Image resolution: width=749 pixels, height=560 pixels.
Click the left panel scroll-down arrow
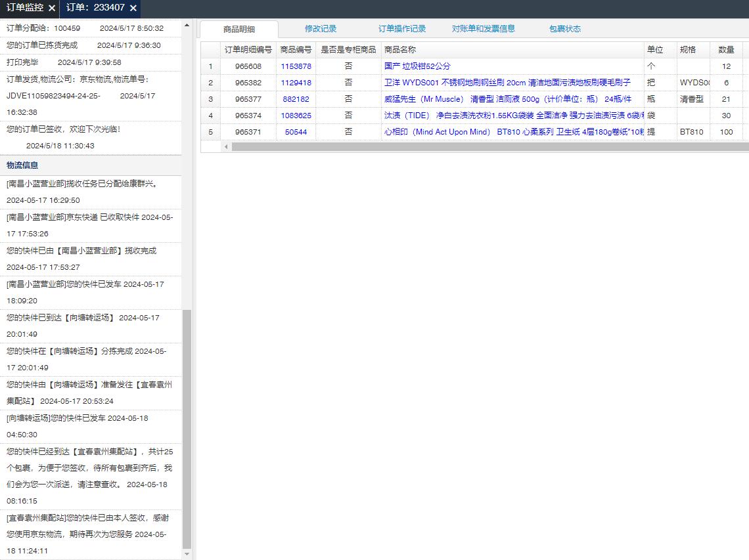click(187, 554)
